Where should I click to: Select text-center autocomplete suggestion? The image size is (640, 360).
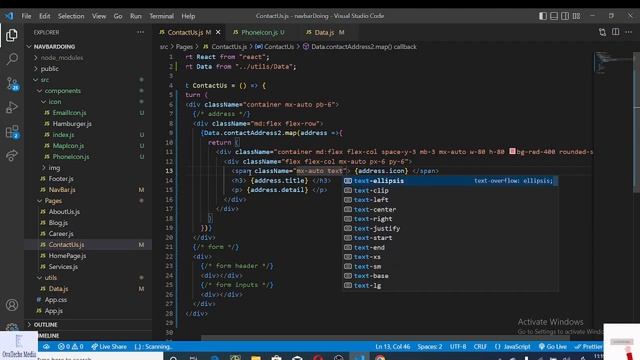coord(450,209)
